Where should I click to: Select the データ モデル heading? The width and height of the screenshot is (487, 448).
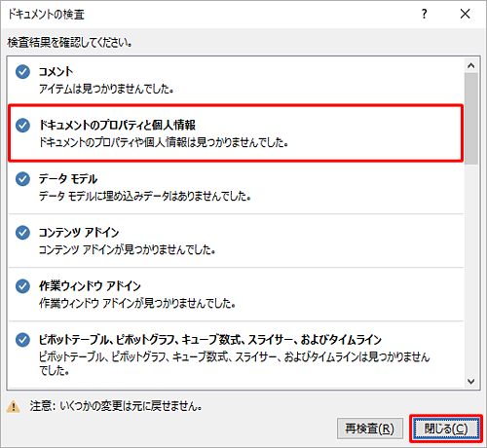point(68,179)
